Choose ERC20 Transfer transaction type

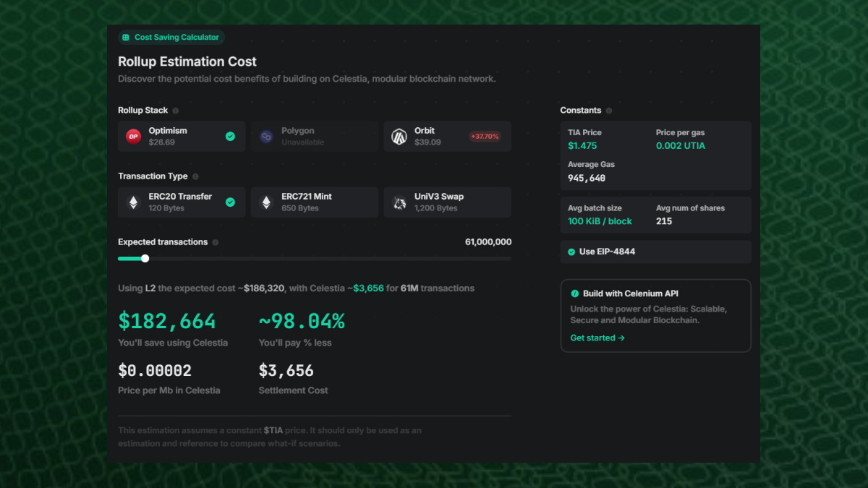point(182,202)
